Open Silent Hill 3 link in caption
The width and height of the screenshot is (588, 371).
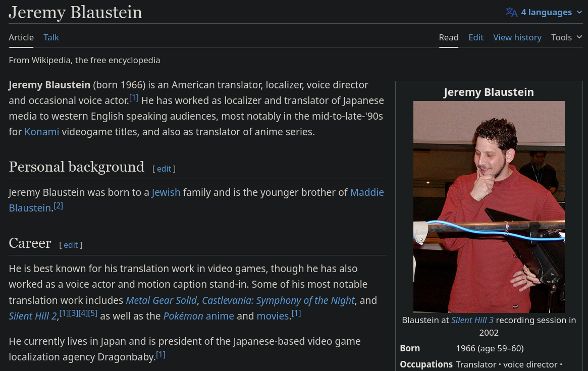point(472,320)
